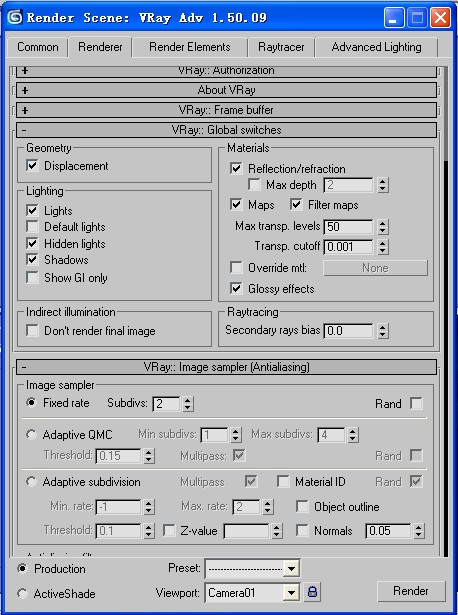Select Adaptive QMC image sampler
Viewport: 458px width, 615px height.
coord(31,435)
